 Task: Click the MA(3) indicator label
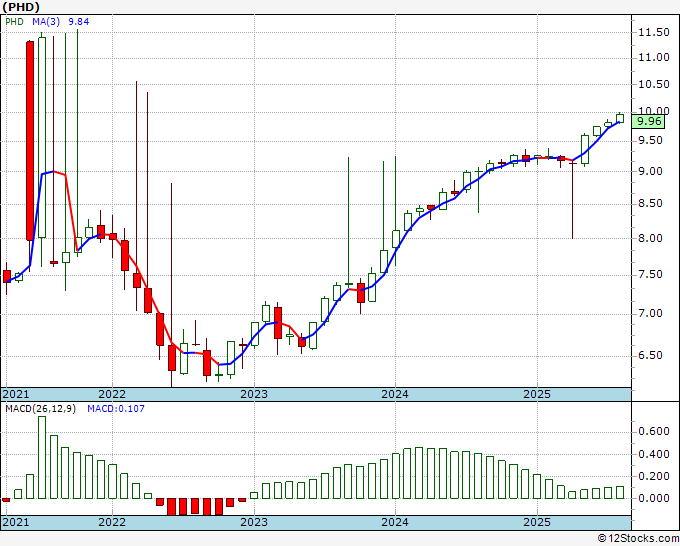pyautogui.click(x=46, y=22)
